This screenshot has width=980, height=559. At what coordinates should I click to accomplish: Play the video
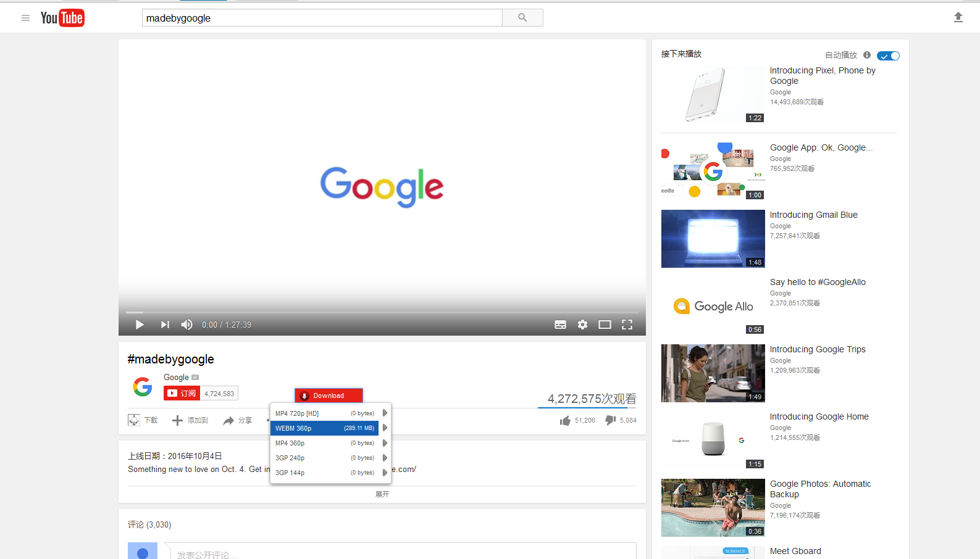point(140,325)
